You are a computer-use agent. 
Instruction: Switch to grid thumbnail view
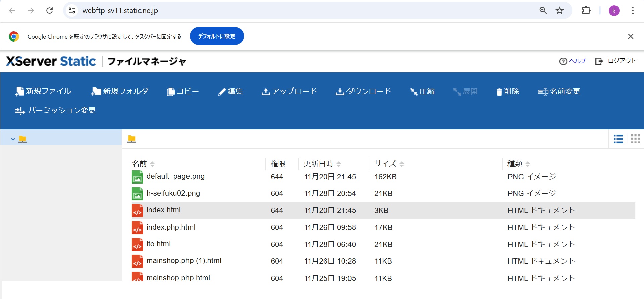point(635,139)
